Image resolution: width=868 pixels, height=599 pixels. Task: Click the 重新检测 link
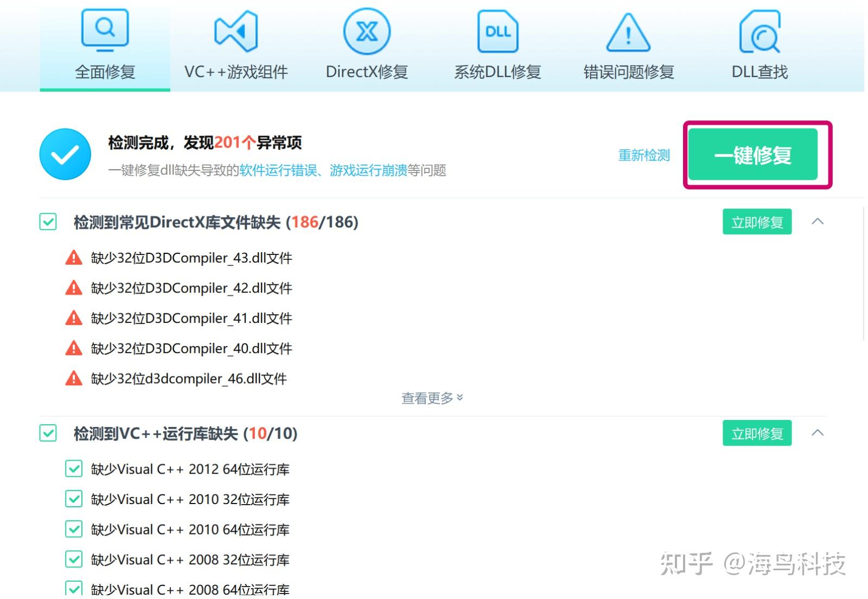tap(643, 155)
